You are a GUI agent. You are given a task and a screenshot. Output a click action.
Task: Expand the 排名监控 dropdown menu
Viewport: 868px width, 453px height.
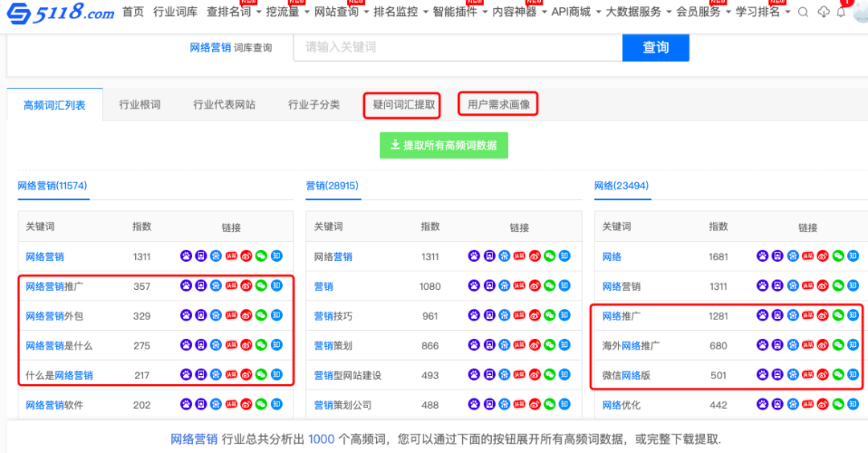[x=400, y=11]
